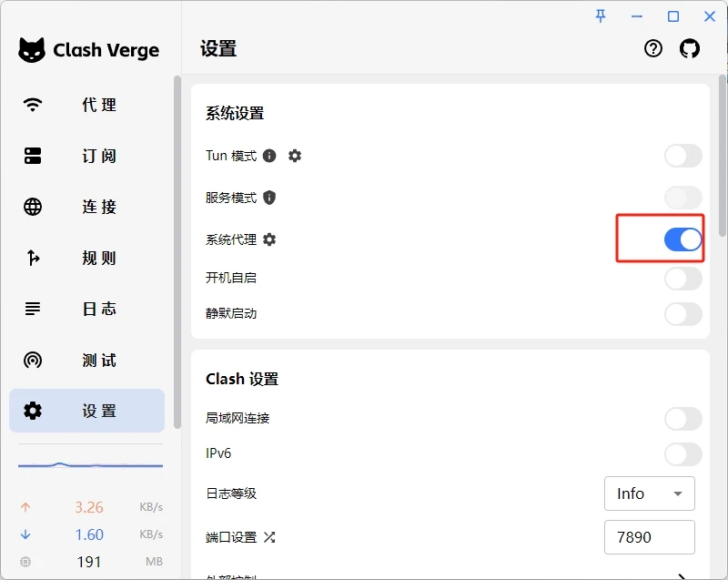Click the 端口设置 random shuffle icon
Image resolution: width=728 pixels, height=580 pixels.
(269, 537)
